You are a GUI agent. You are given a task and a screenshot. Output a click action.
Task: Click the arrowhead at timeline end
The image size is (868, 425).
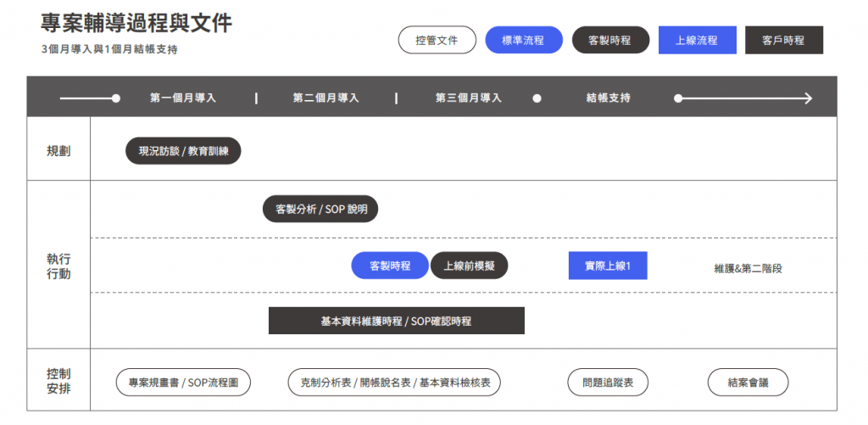click(808, 98)
